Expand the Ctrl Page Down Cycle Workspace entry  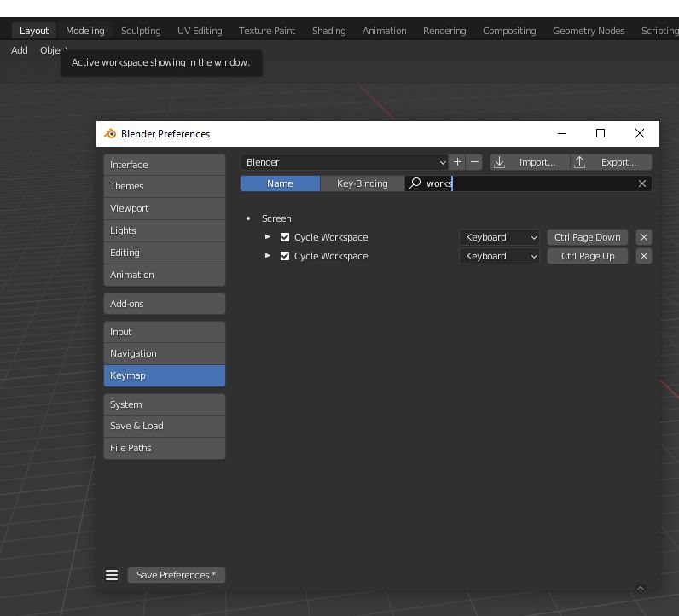pyautogui.click(x=268, y=237)
